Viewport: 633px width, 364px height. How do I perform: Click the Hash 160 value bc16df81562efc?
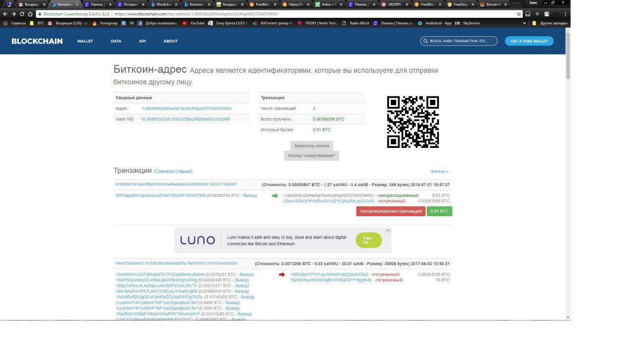coord(185,119)
